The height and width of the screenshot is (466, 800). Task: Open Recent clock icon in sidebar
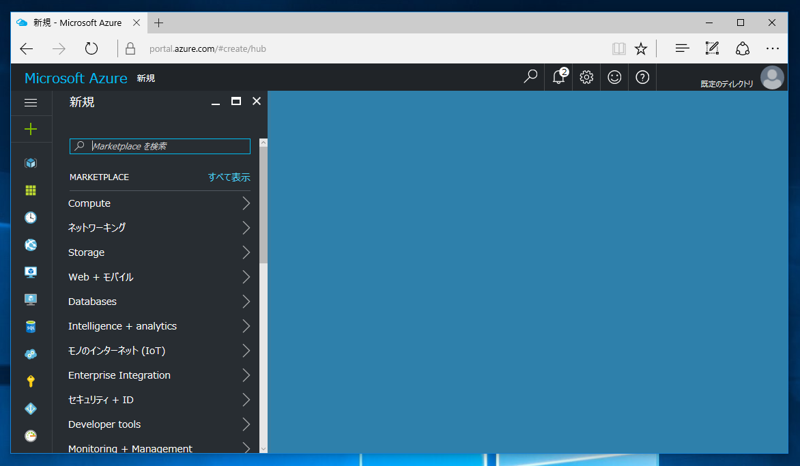coord(31,217)
